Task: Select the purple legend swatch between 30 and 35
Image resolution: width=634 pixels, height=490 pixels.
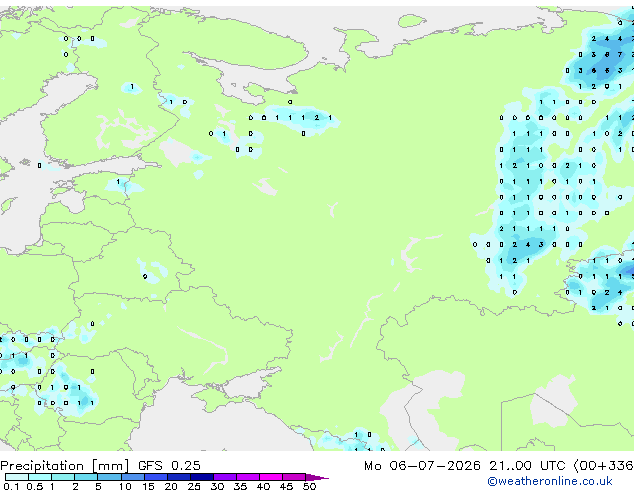Action: coord(225,477)
